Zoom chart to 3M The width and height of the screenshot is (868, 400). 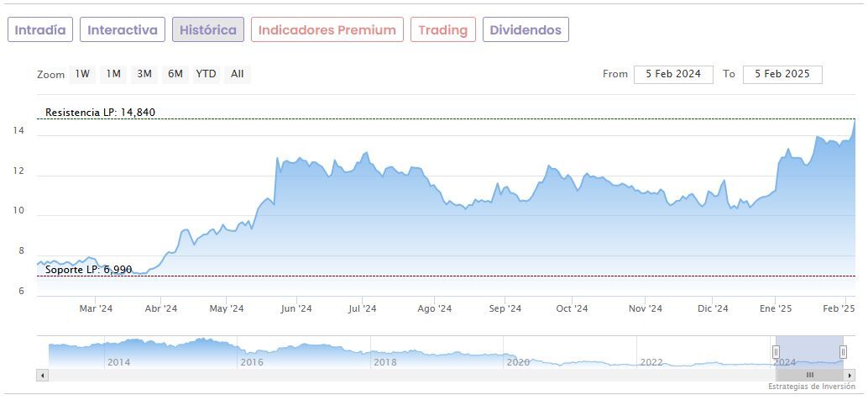point(144,74)
